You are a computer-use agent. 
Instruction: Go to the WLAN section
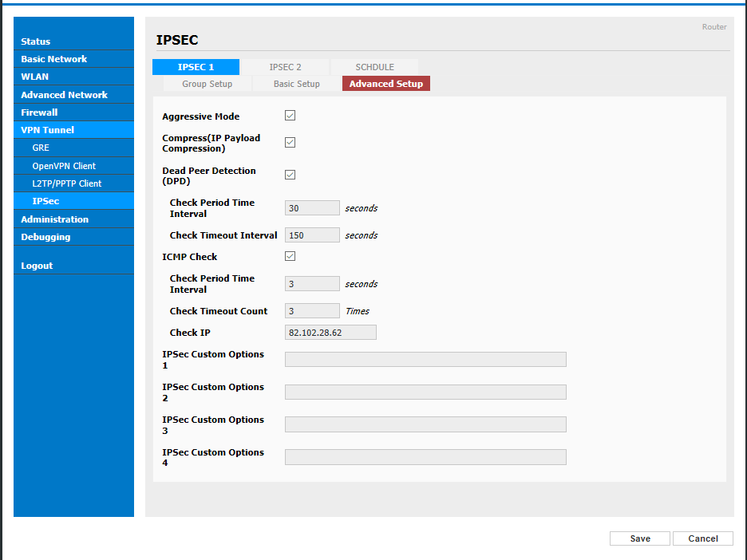click(74, 77)
